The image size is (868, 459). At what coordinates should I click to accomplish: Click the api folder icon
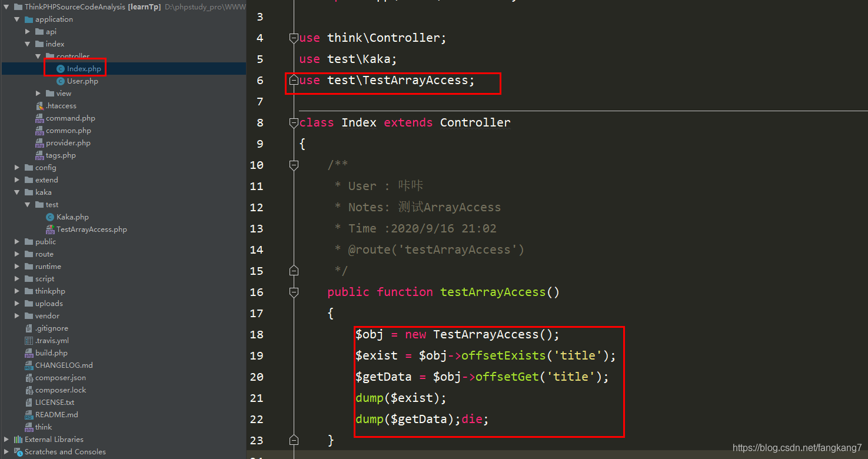[x=39, y=32]
